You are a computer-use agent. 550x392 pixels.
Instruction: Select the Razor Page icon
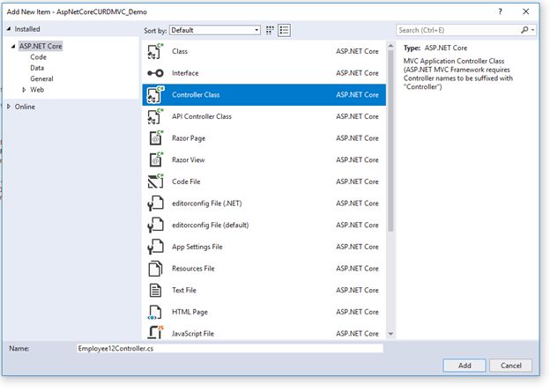coord(155,138)
